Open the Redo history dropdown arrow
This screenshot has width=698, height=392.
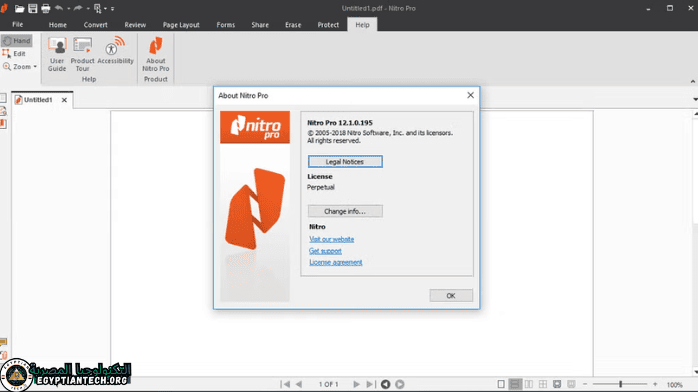[x=88, y=8]
